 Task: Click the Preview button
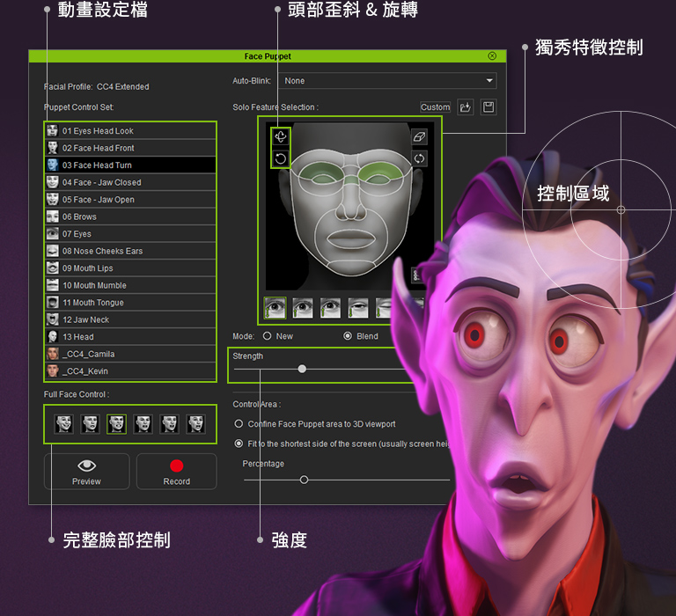tap(86, 471)
